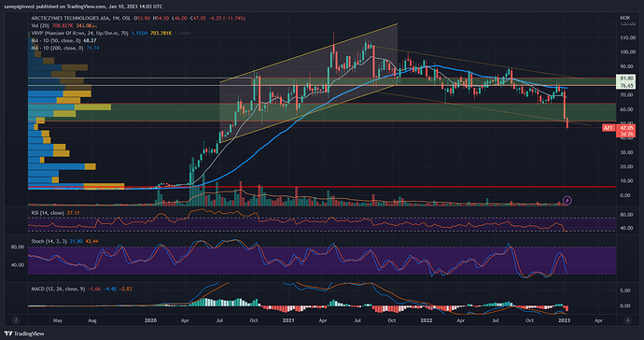Click the 2022 label on the time axis
Image resolution: width=644 pixels, height=340 pixels.
pyautogui.click(x=426, y=320)
